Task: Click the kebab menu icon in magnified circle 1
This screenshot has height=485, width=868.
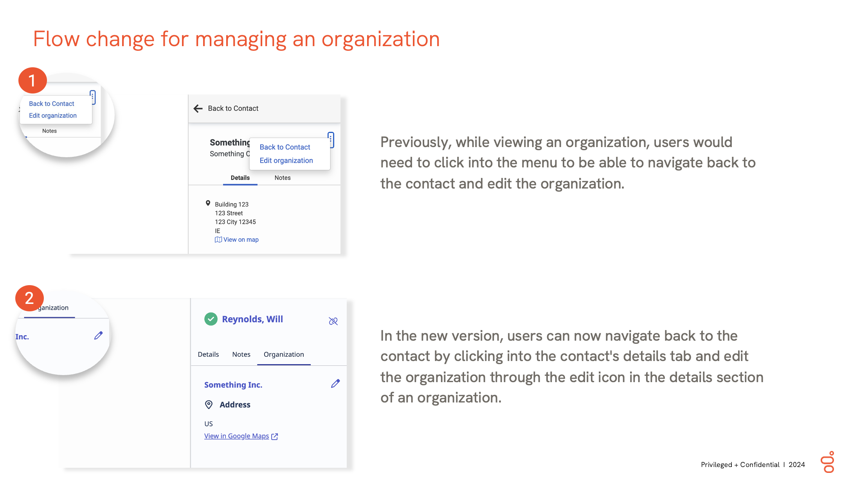Action: (x=92, y=97)
